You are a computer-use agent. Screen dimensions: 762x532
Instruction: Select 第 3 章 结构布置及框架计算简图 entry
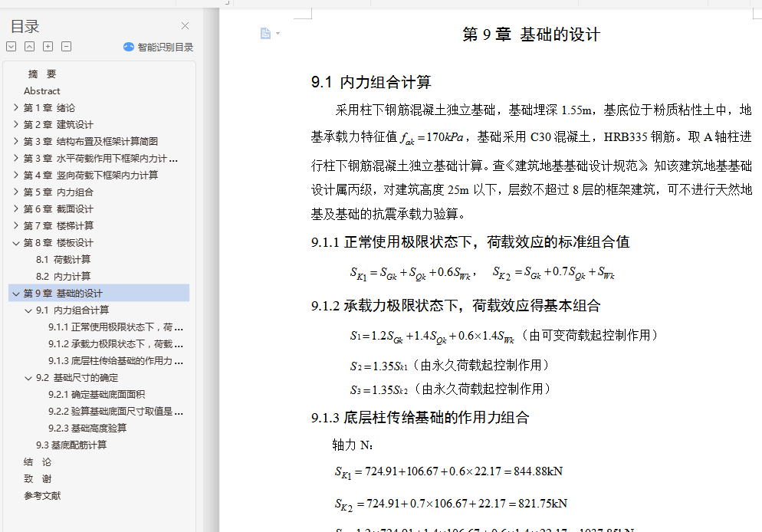(90, 141)
